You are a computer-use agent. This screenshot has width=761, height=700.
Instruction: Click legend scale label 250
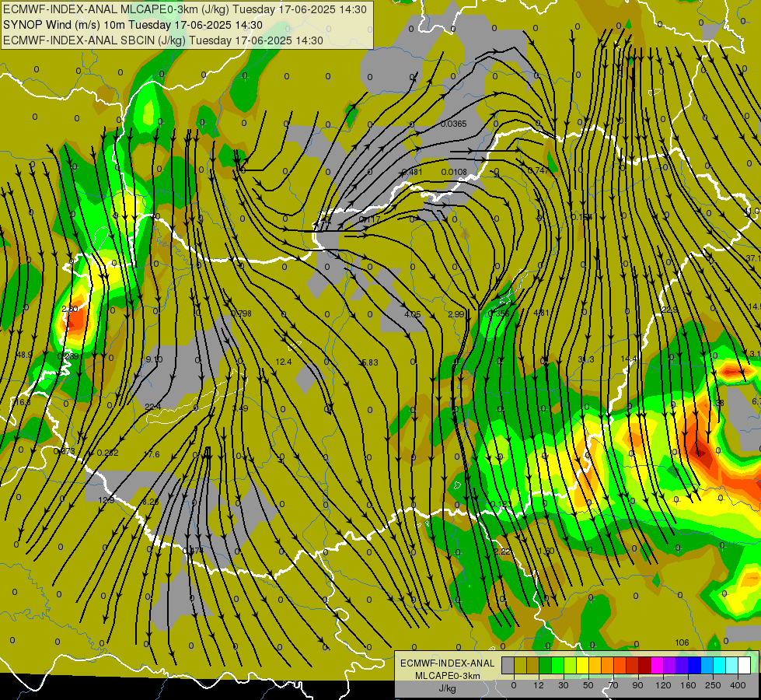(x=713, y=685)
